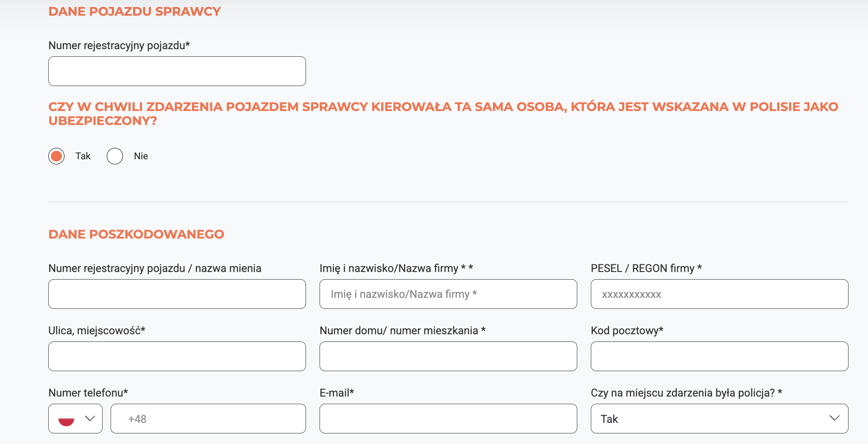Image resolution: width=868 pixels, height=444 pixels.
Task: Toggle answer to Nie for driver question
Action: (114, 156)
